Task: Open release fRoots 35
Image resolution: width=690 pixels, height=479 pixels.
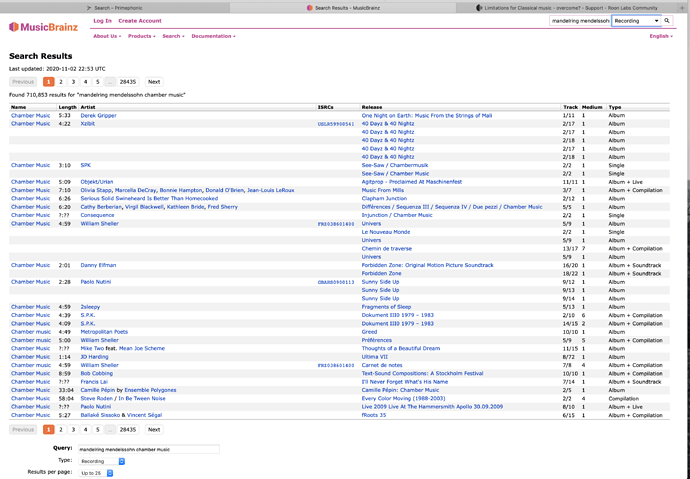Action: coord(374,415)
